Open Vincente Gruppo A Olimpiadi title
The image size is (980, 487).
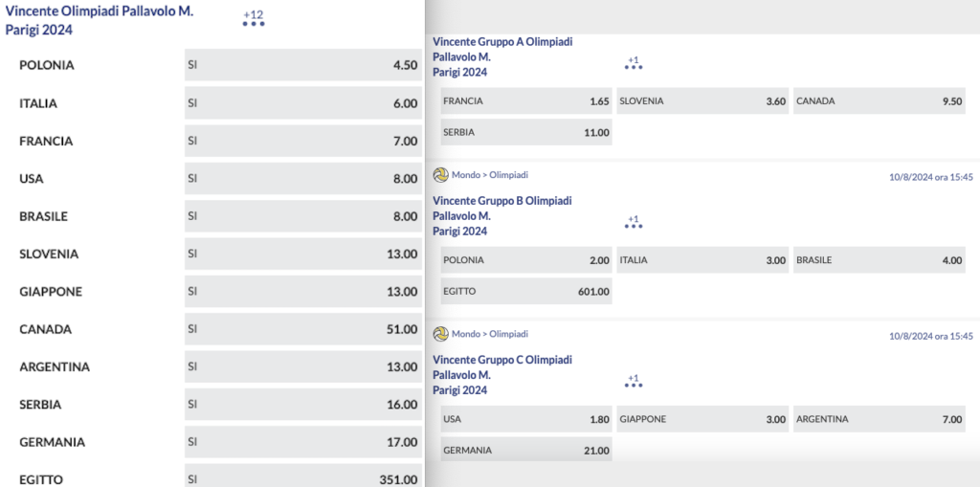pos(502,56)
